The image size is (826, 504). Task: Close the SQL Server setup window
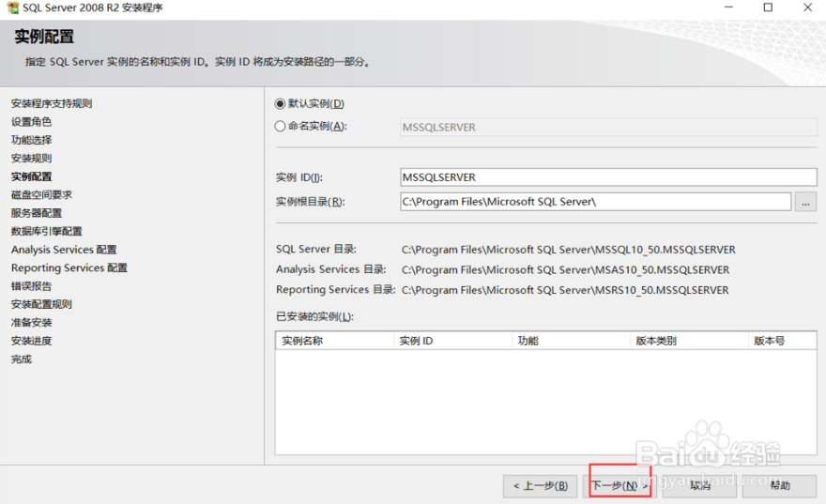point(807,8)
